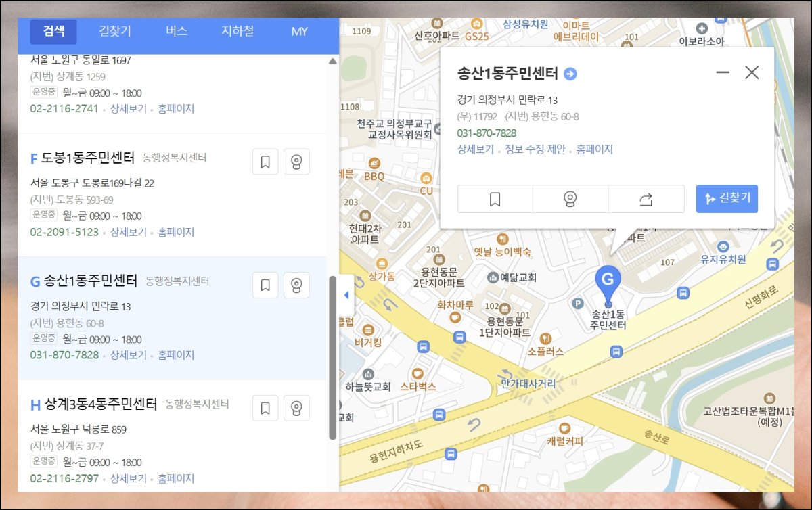Close the 송산1동주민센터 info popup
Screen dimensions: 812x510
(x=752, y=72)
